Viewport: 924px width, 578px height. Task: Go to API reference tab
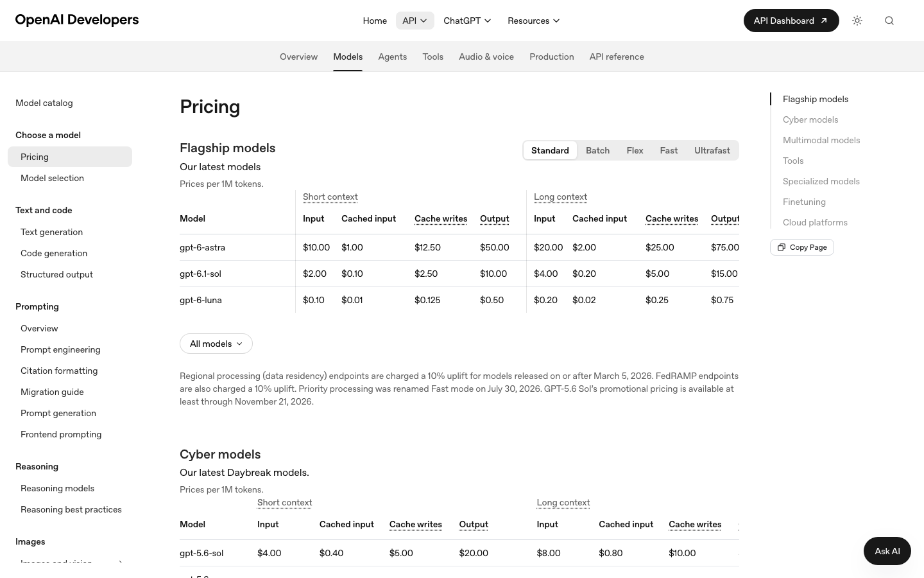617,57
